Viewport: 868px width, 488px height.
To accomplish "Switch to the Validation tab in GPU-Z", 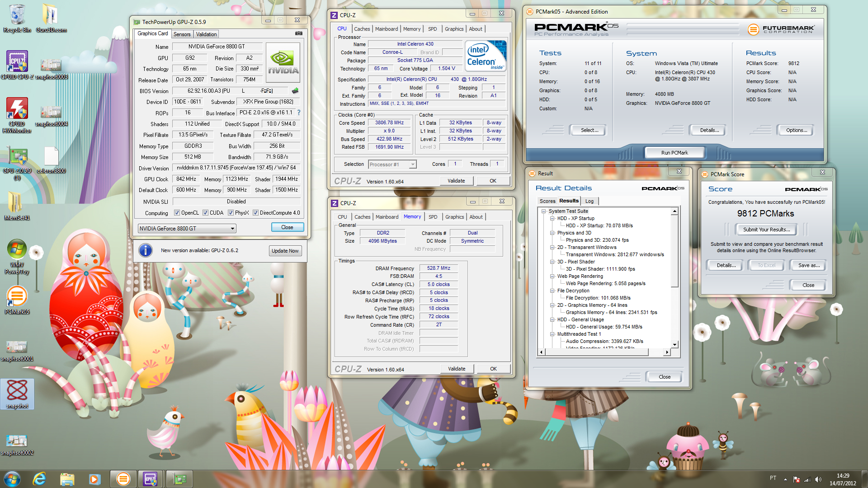I will 206,34.
